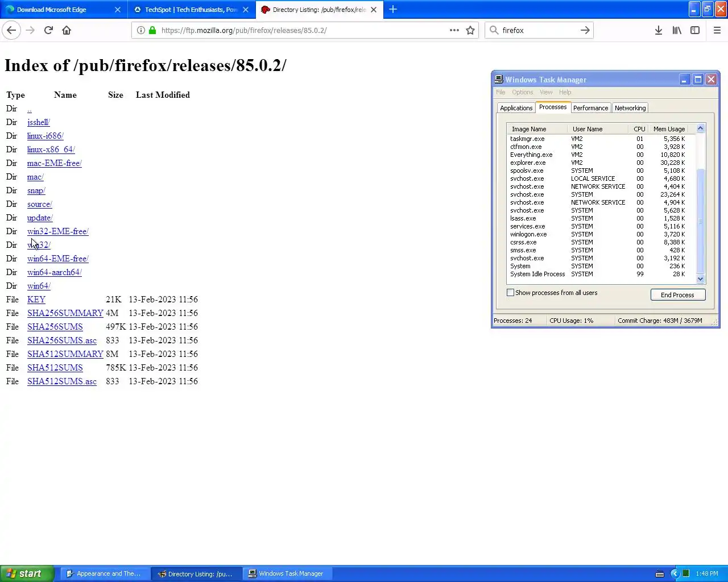Switch to Appearance and Themes taskbar item
Image resolution: width=728 pixels, height=582 pixels.
point(105,573)
